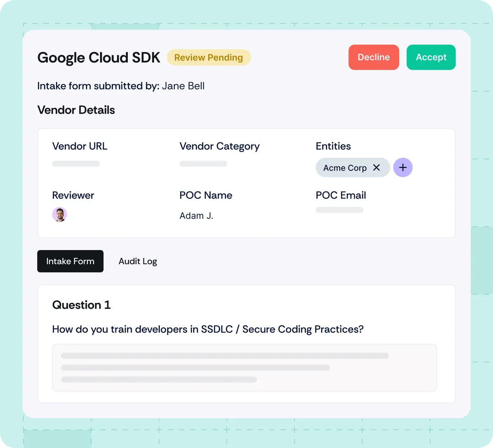Select the SSDLC secure coding question text
Image resolution: width=493 pixels, height=448 pixels.
pos(208,329)
